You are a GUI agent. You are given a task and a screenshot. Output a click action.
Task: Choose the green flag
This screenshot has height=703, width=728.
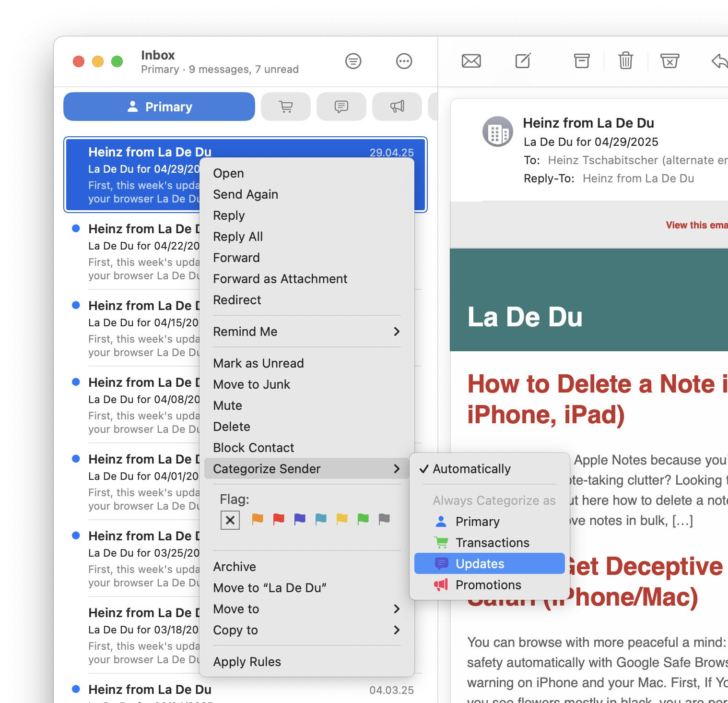pos(363,519)
